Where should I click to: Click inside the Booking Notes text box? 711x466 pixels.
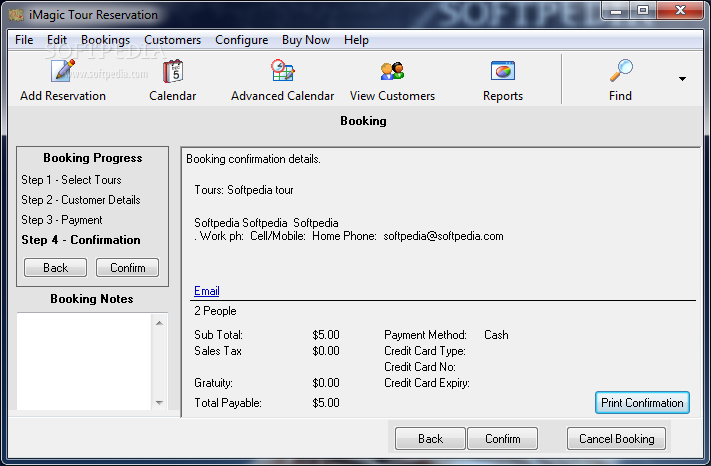coord(84,361)
